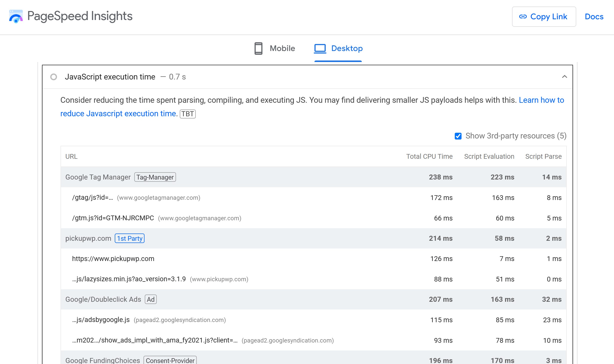614x364 pixels.
Task: Expand the Google/Doubleclick Ads section
Action: point(102,299)
